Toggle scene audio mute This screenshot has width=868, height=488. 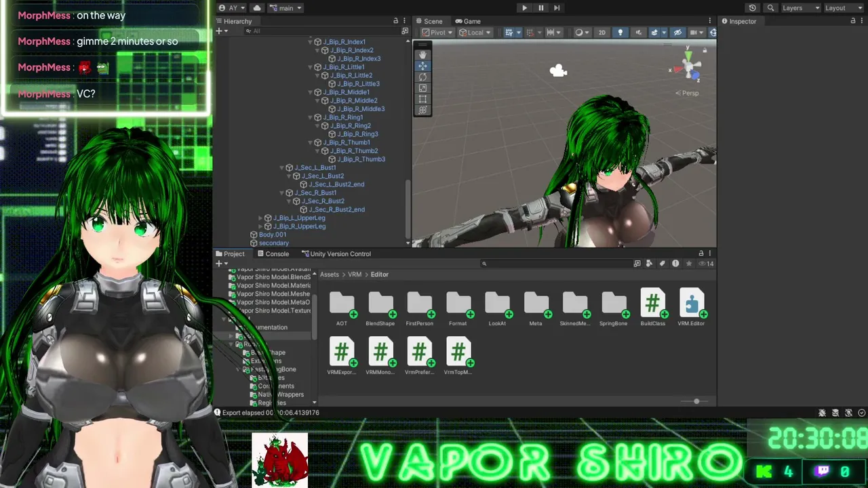(x=638, y=33)
